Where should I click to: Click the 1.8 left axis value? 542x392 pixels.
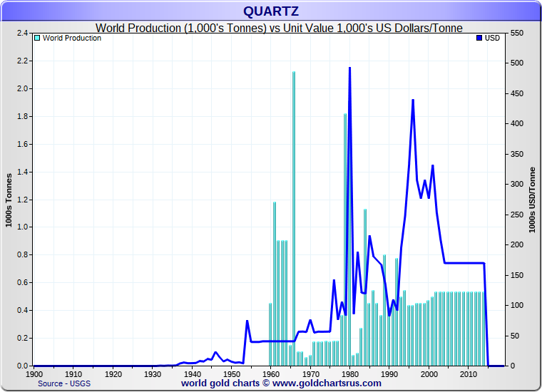23,116
